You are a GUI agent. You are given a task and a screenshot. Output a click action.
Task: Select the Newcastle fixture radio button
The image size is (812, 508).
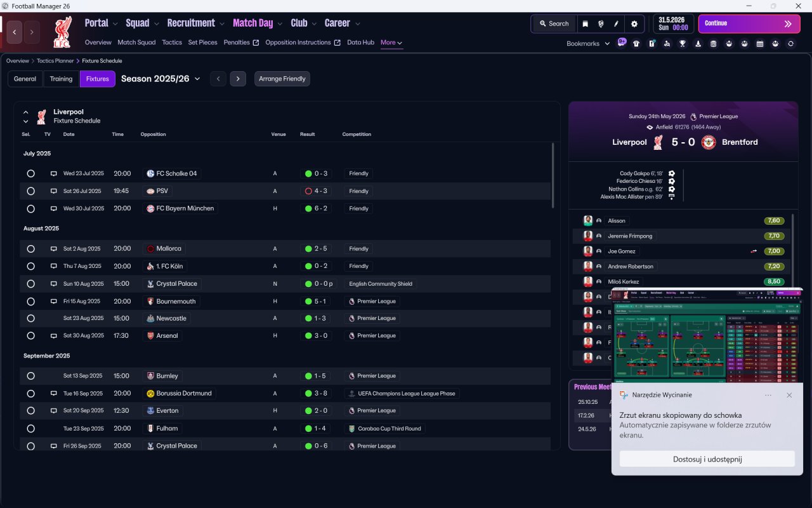coord(30,318)
